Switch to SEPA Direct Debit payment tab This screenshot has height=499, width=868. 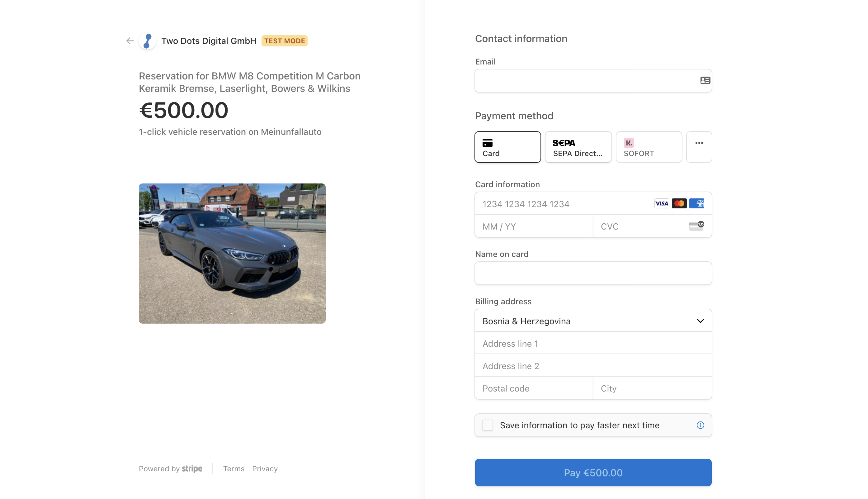[578, 147]
